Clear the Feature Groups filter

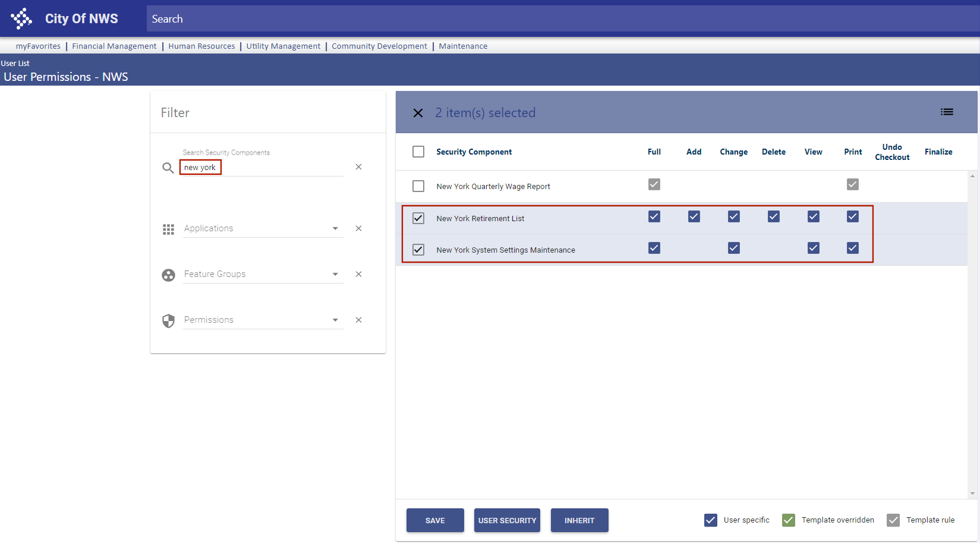[x=358, y=274]
